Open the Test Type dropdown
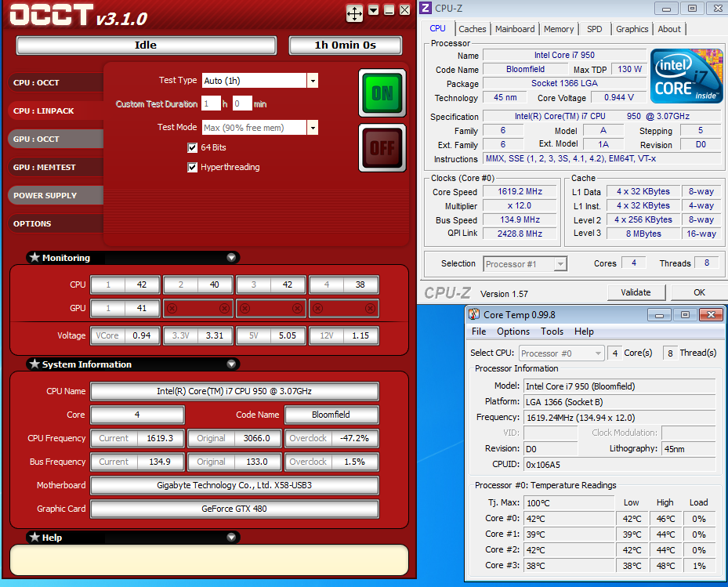The image size is (728, 587). (313, 81)
